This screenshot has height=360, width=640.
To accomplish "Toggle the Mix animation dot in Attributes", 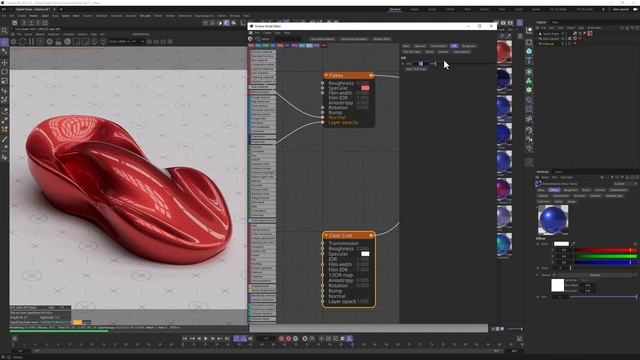I will [538, 297].
